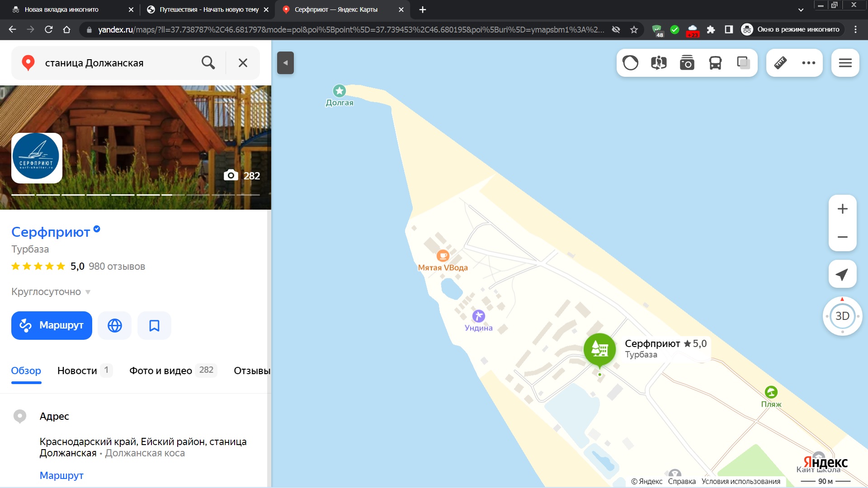This screenshot has height=488, width=868.
Task: Click the Долгая star marker
Action: pos(340,91)
